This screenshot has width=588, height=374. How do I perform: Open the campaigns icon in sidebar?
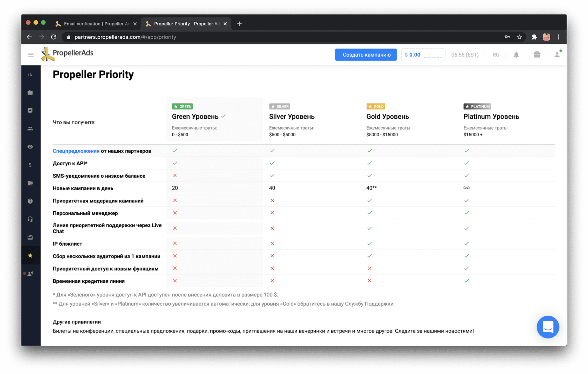coord(30,92)
